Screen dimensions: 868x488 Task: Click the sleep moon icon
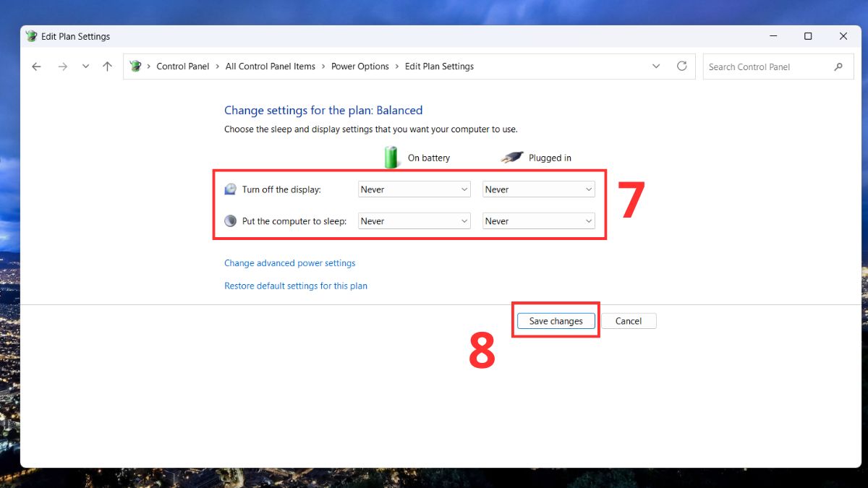pyautogui.click(x=230, y=221)
